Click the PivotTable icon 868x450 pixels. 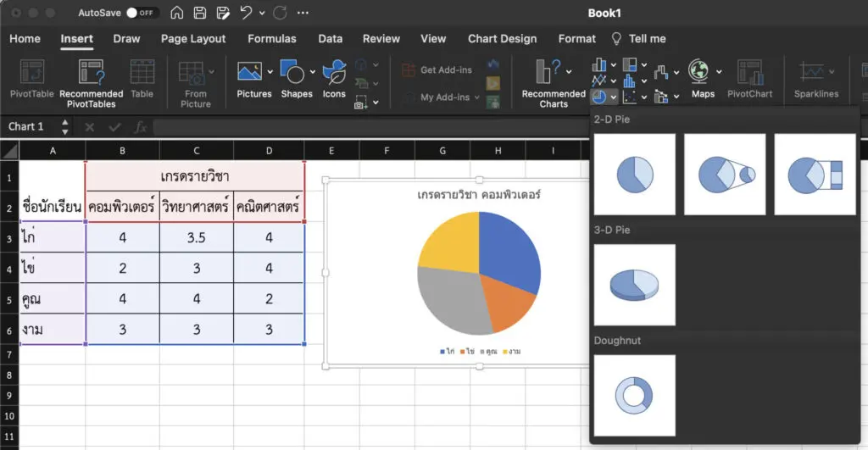pos(32,73)
